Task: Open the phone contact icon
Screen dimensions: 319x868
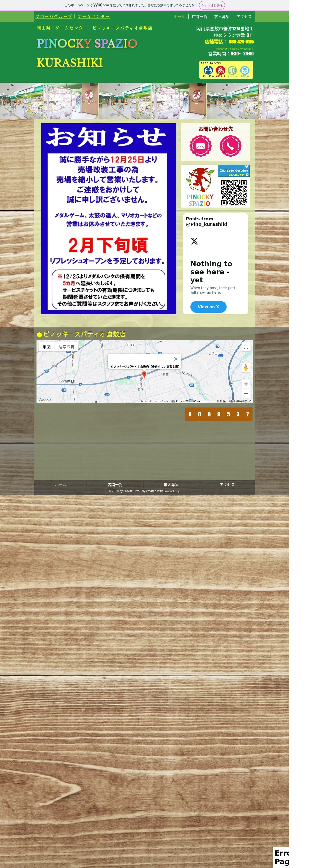Action: point(230,146)
